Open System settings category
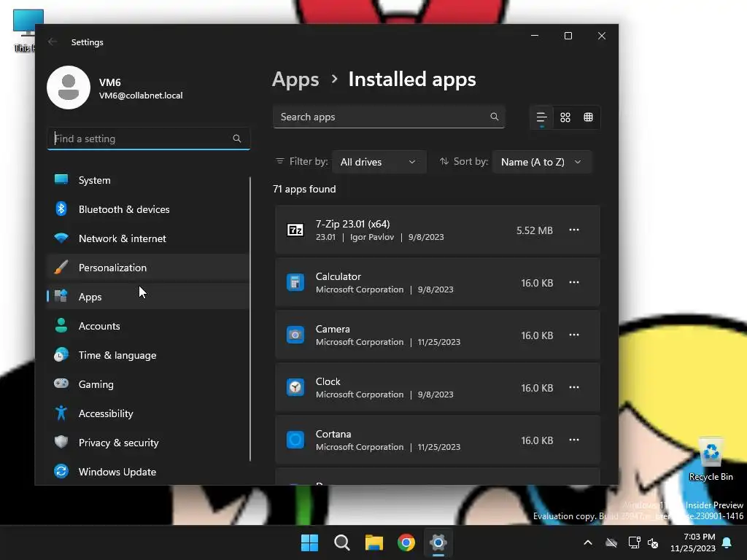 click(148, 180)
